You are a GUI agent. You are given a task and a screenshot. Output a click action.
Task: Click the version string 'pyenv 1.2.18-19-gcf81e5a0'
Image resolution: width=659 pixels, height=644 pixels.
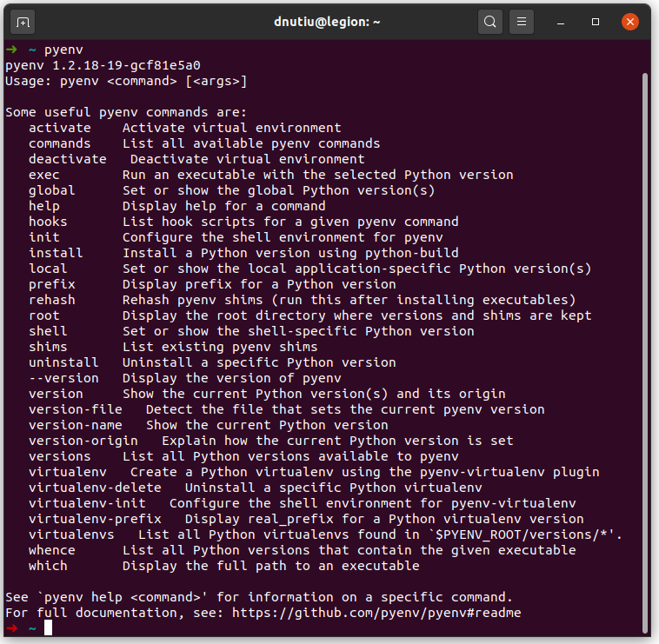click(x=103, y=65)
